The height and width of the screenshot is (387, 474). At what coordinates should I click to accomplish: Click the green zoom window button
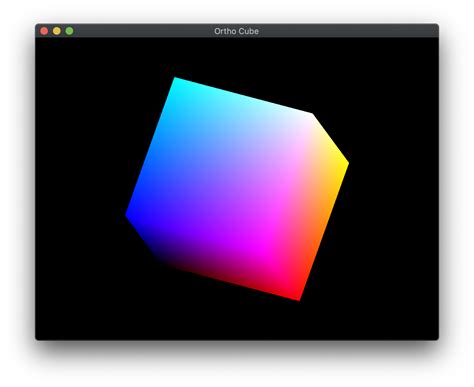69,31
